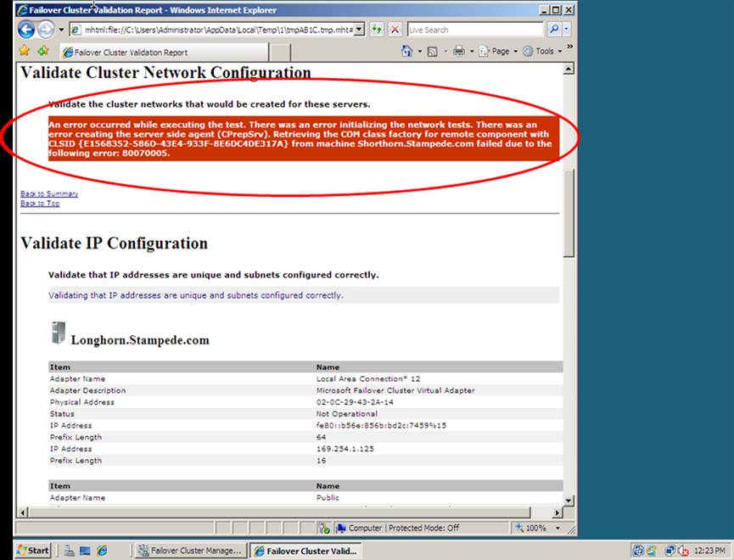Click the Validate Cluster Network Configuration heading

coord(165,73)
